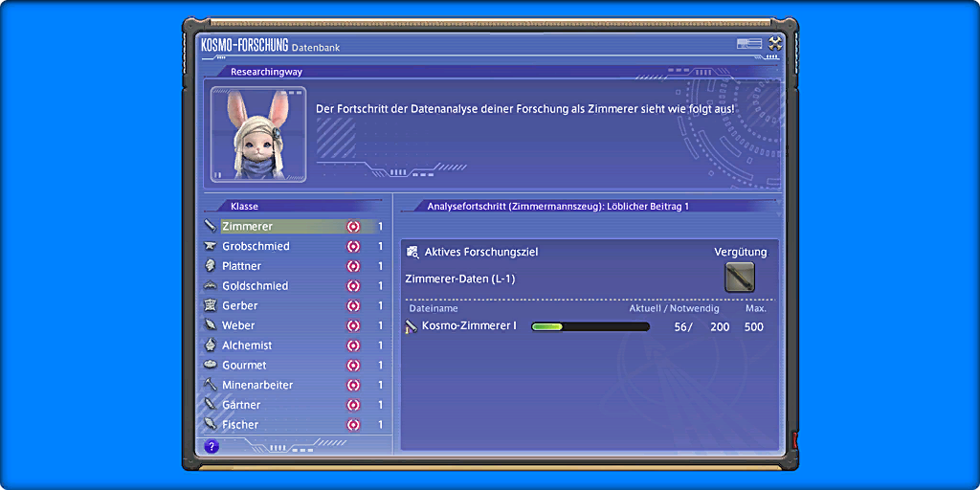Click the crossed-tools icon in the title bar
Viewport: 980px width, 490px height.
775,44
